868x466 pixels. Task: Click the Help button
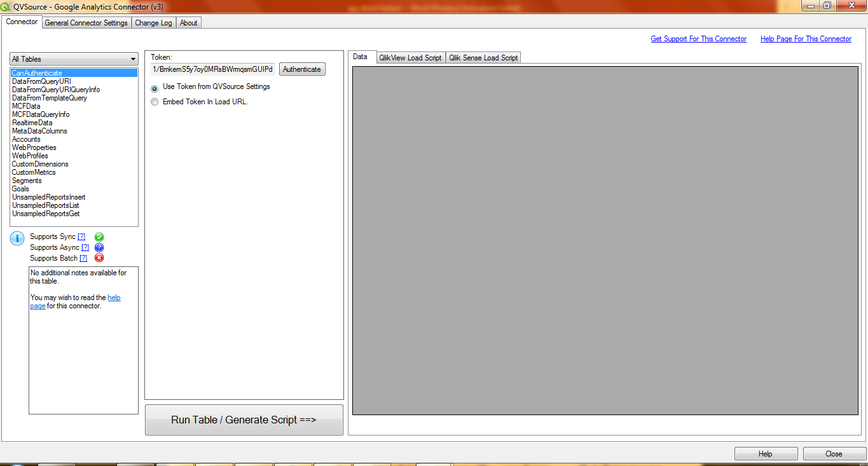pyautogui.click(x=766, y=454)
